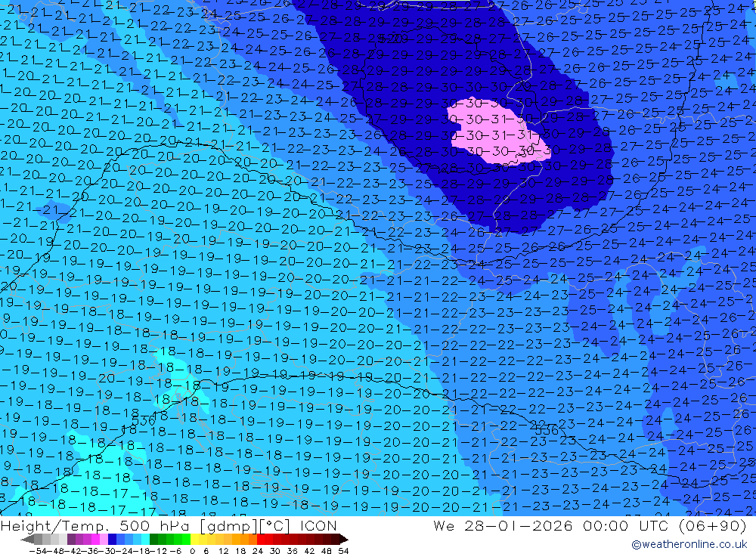Viewport: 756px width, 554px height.
Task: Select the dark navy blue legend swatch
Action: [x=112, y=539]
